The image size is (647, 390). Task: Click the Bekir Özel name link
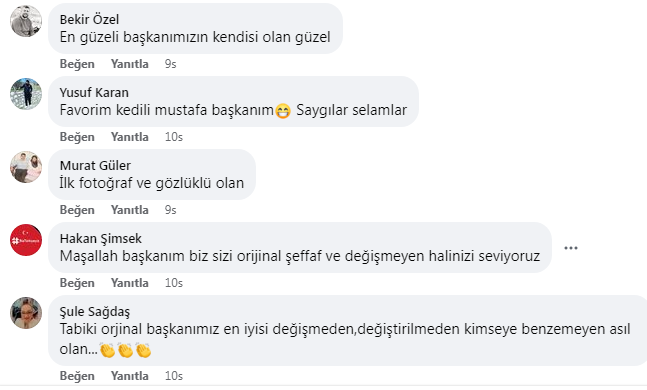pos(89,19)
